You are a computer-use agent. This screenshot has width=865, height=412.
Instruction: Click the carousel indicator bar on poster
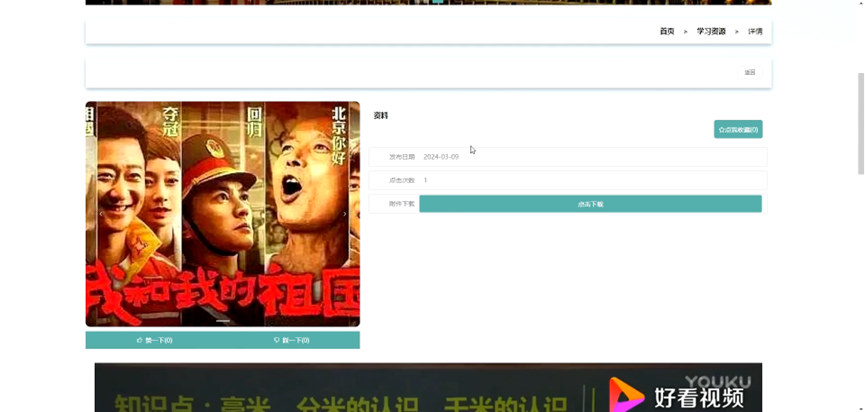pyautogui.click(x=223, y=320)
